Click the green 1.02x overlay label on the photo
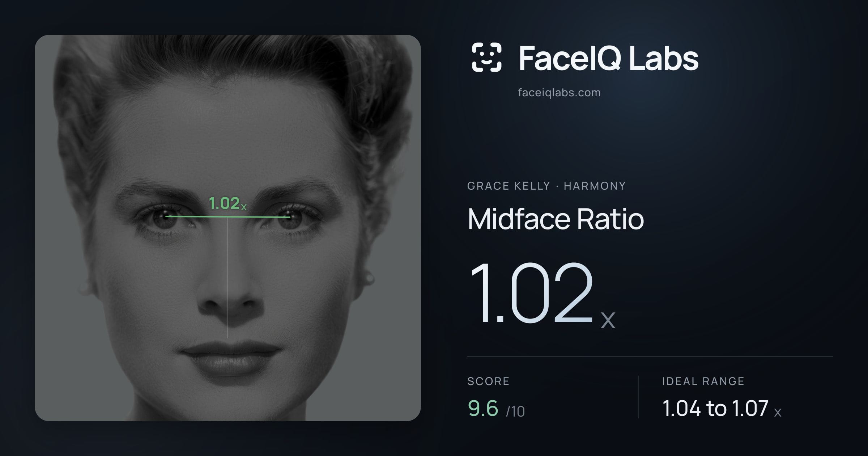 click(x=228, y=203)
